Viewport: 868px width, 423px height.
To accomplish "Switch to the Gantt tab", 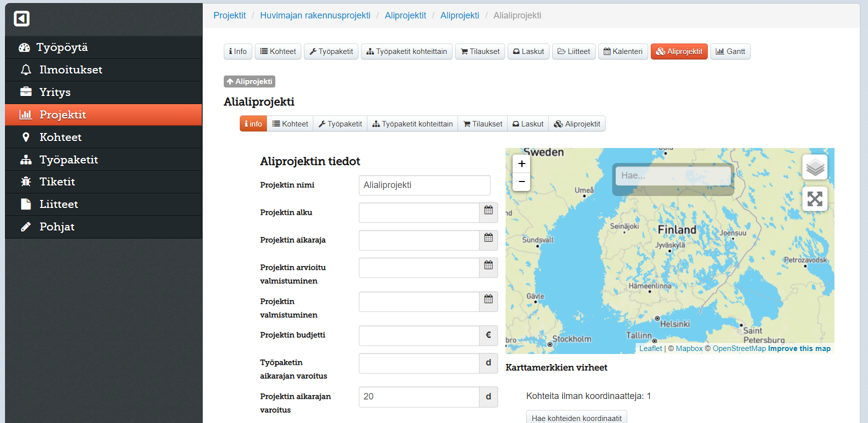I will pos(730,51).
